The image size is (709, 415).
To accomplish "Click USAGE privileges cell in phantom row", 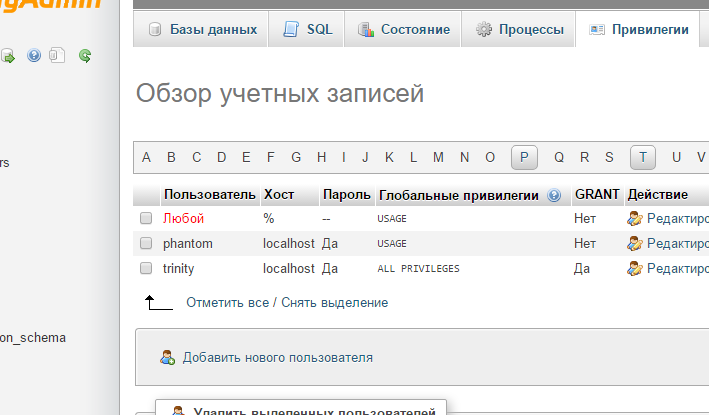I will tap(392, 244).
